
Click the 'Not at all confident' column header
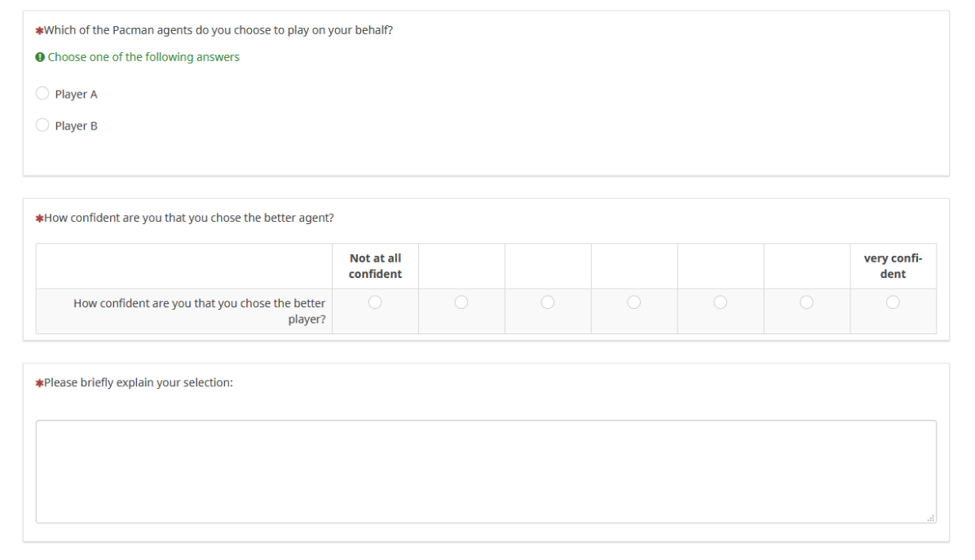(x=375, y=266)
